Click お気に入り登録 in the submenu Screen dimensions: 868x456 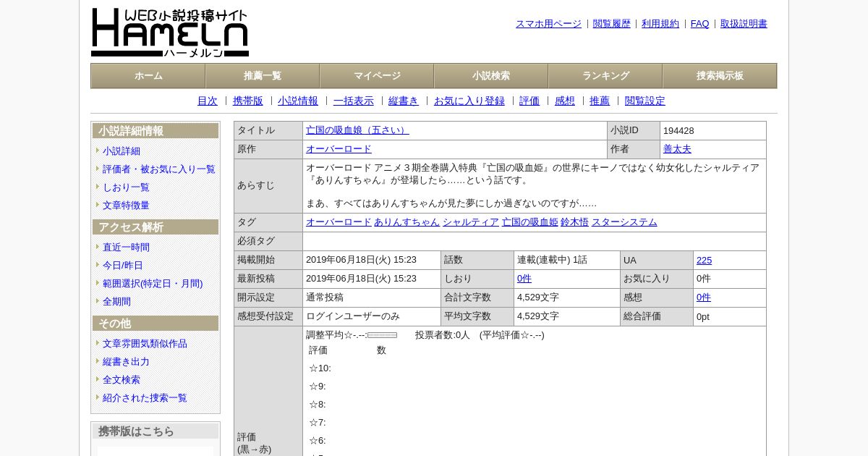pyautogui.click(x=469, y=101)
